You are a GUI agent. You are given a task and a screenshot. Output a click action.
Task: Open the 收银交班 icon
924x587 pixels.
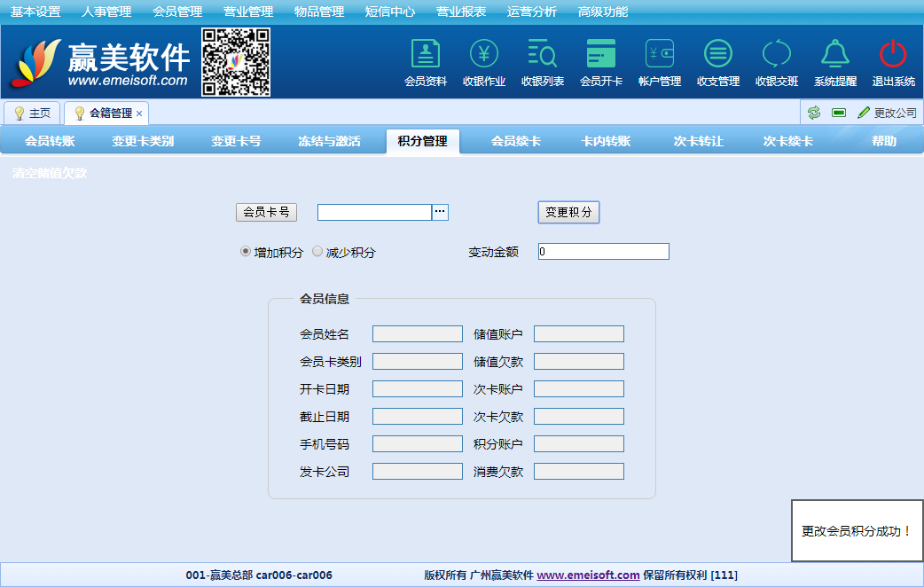pos(777,62)
